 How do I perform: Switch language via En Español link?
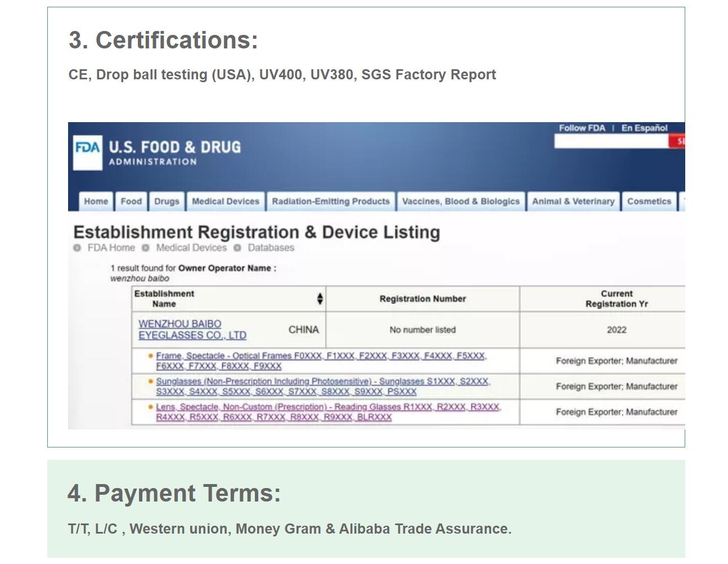click(x=644, y=128)
